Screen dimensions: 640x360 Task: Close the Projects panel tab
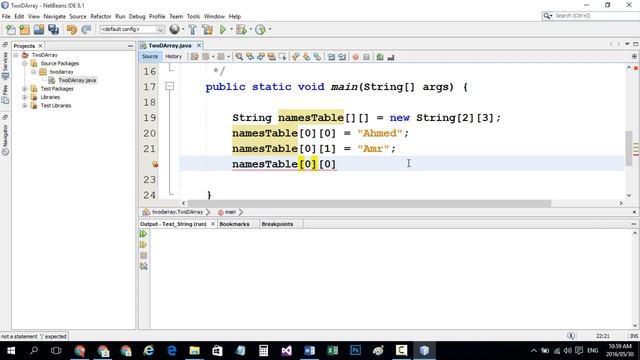(x=40, y=46)
